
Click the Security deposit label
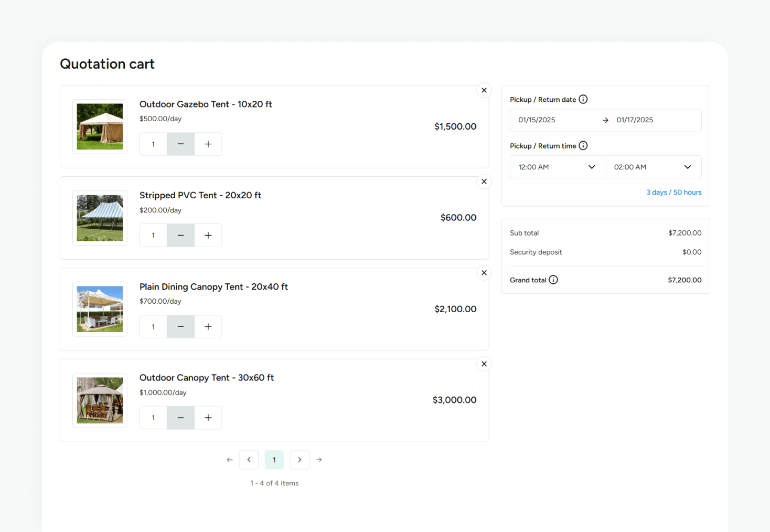point(536,252)
